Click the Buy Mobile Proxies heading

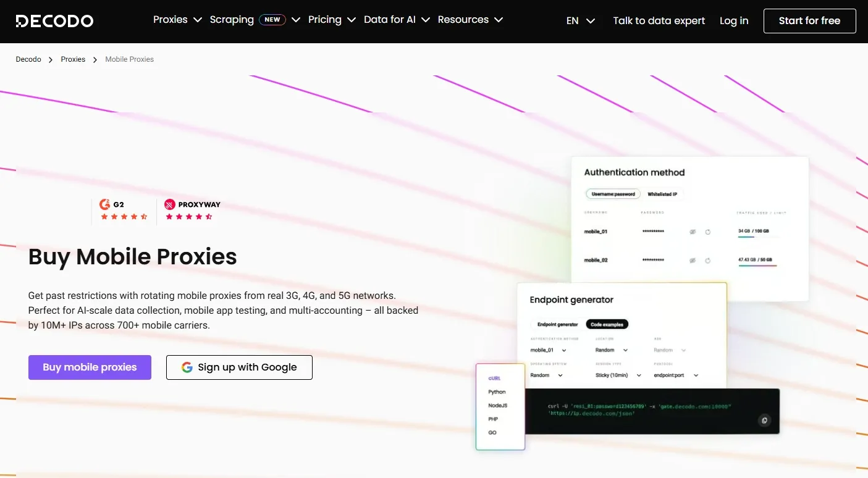(133, 256)
